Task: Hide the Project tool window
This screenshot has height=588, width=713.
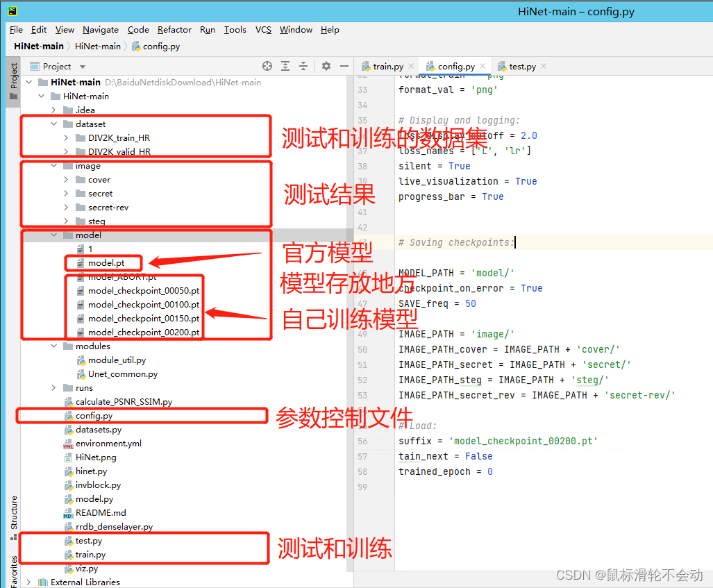Action: [344, 67]
